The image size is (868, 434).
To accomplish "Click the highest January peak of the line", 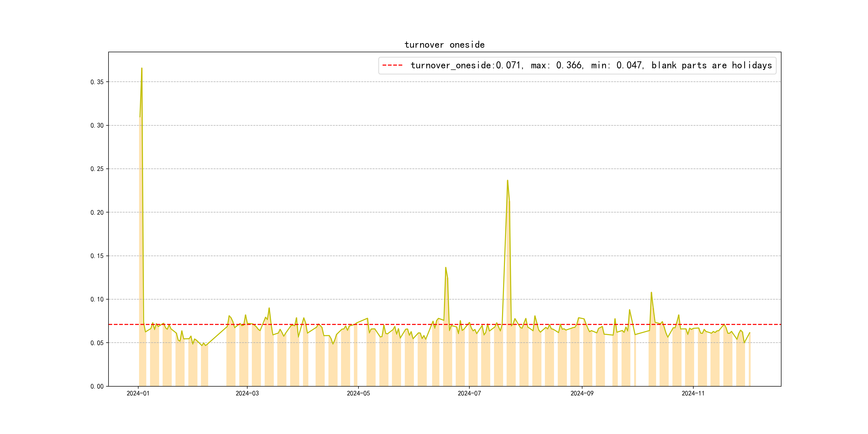I will 141,68.
